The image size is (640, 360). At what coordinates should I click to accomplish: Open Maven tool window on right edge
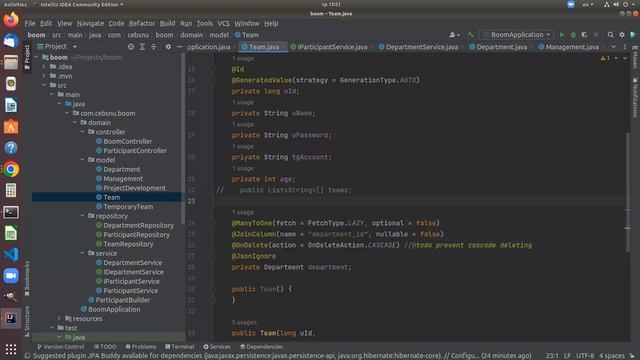pos(635,58)
